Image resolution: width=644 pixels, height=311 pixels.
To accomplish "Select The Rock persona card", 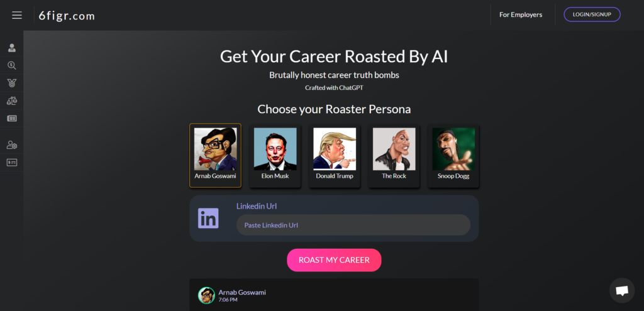I will point(394,156).
